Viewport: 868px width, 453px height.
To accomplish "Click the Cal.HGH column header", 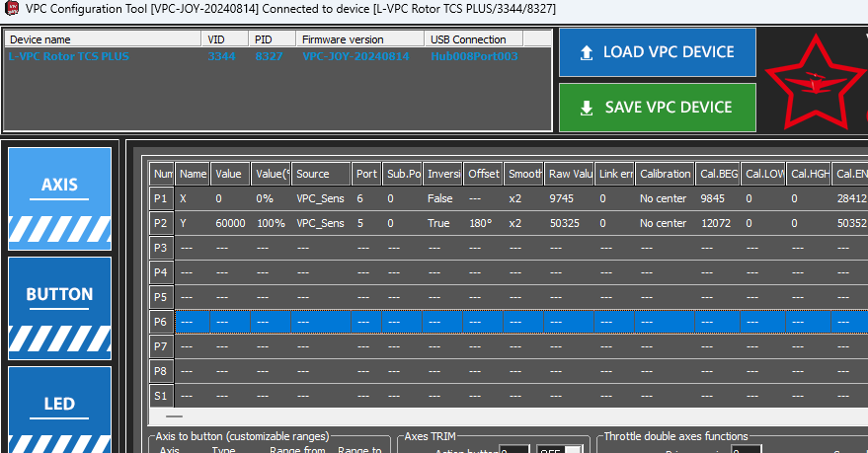I will coord(809,174).
